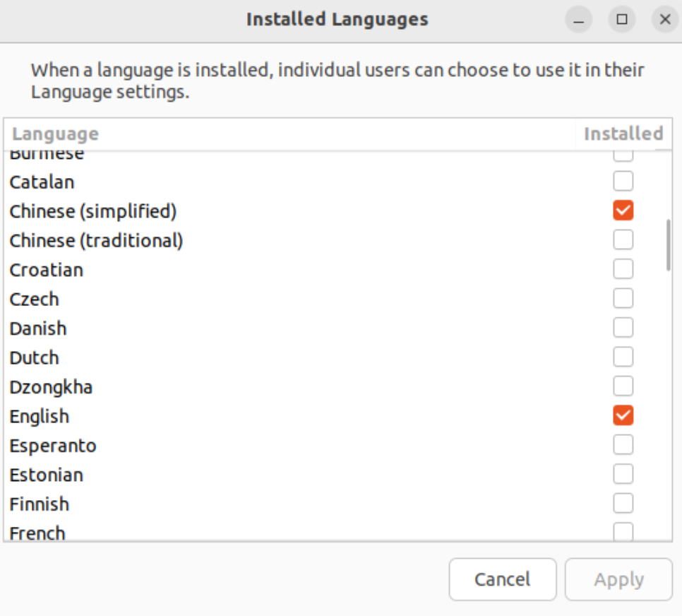Check the Dzongkha checkbox
Image resolution: width=682 pixels, height=616 pixels.
pos(623,386)
